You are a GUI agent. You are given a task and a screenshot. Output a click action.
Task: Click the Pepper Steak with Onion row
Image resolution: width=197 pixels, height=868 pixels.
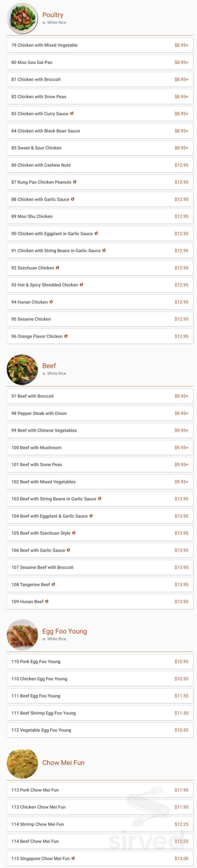click(98, 413)
